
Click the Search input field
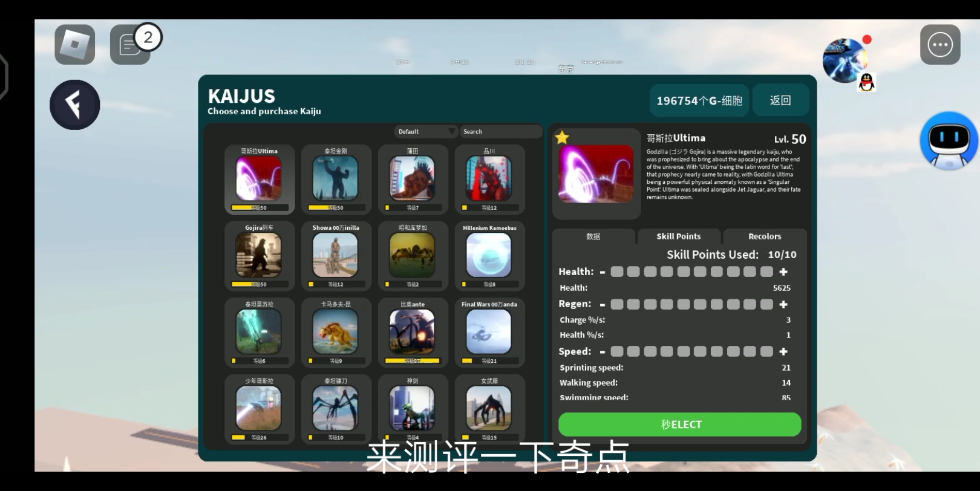coord(501,131)
